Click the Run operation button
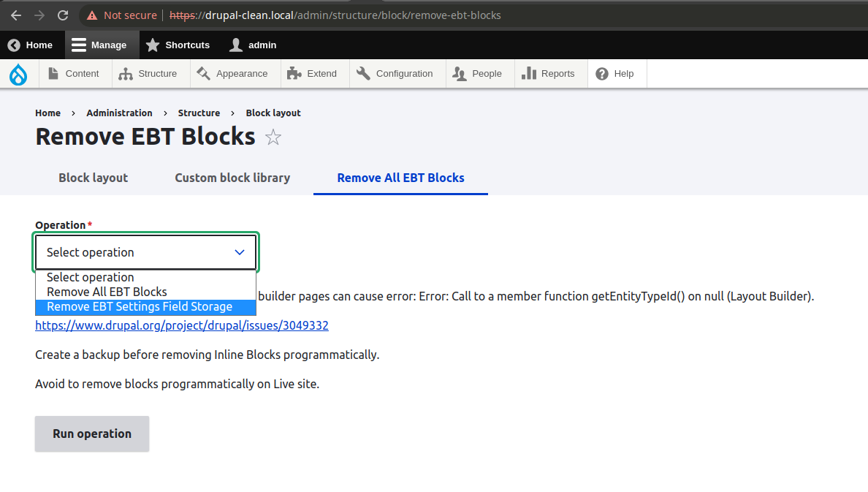This screenshot has width=868, height=492. tap(91, 434)
